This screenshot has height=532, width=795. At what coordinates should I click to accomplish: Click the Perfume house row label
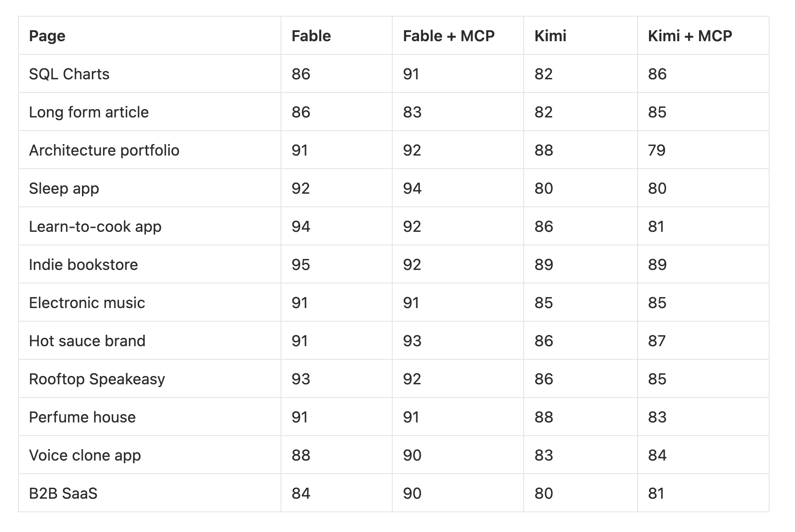pyautogui.click(x=82, y=417)
